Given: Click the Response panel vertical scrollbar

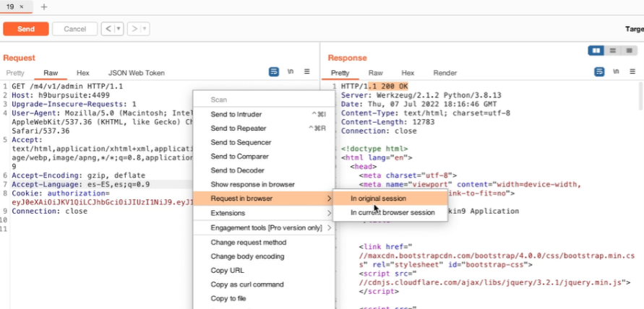Looking at the screenshot, I should tap(641, 95).
